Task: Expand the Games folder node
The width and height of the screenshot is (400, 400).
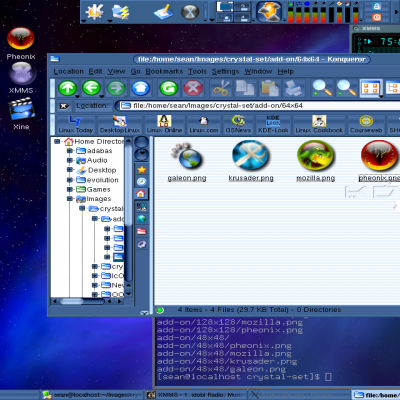Action: pyautogui.click(x=70, y=189)
